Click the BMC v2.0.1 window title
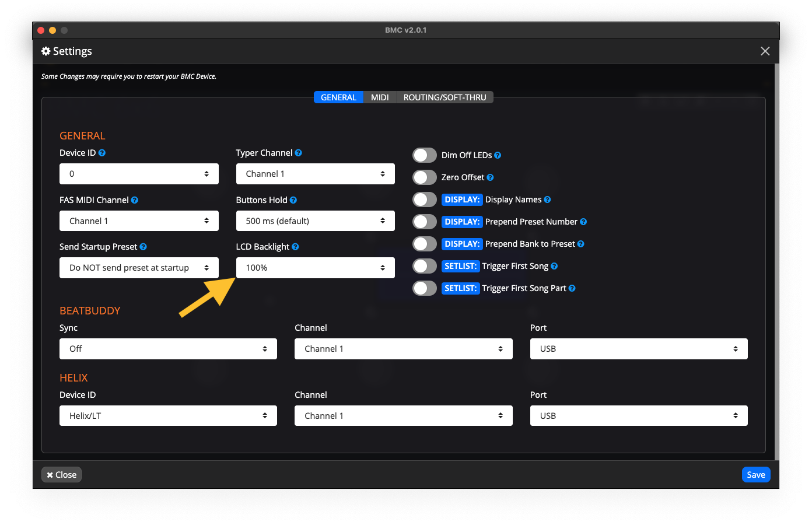 406,30
